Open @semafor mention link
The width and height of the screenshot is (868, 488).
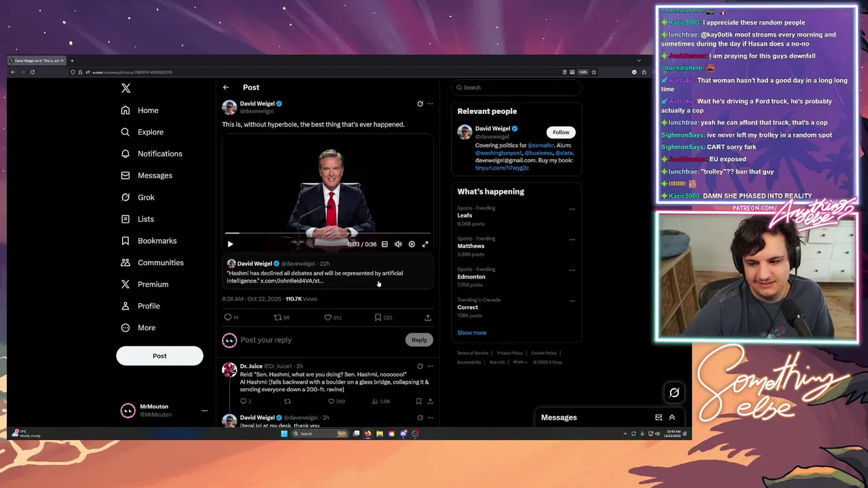tap(541, 146)
